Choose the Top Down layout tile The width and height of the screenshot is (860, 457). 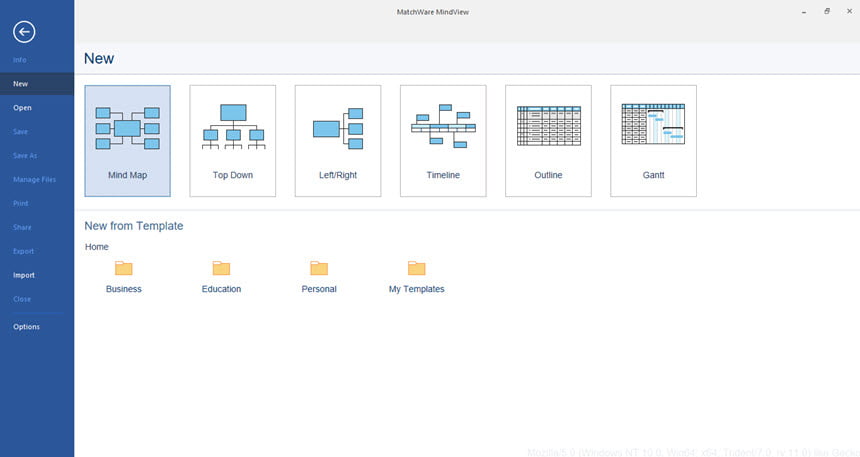click(x=233, y=140)
